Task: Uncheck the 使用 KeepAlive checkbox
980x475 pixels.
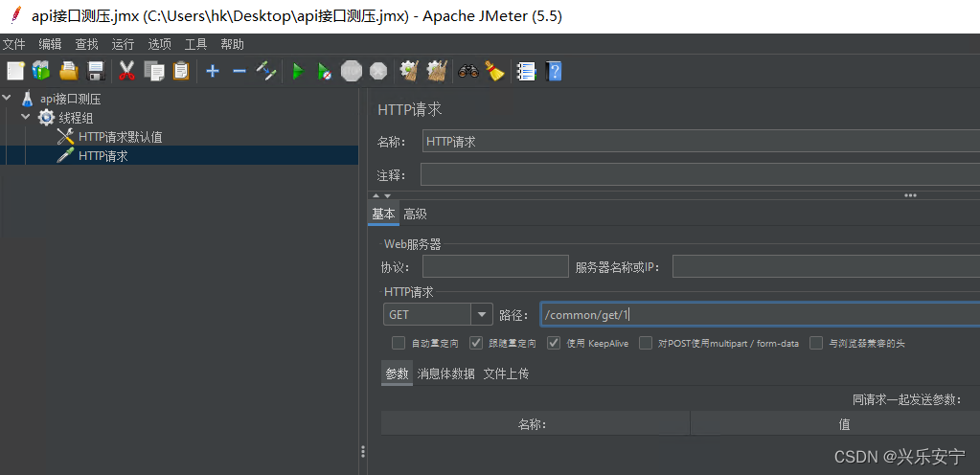Action: (553, 343)
